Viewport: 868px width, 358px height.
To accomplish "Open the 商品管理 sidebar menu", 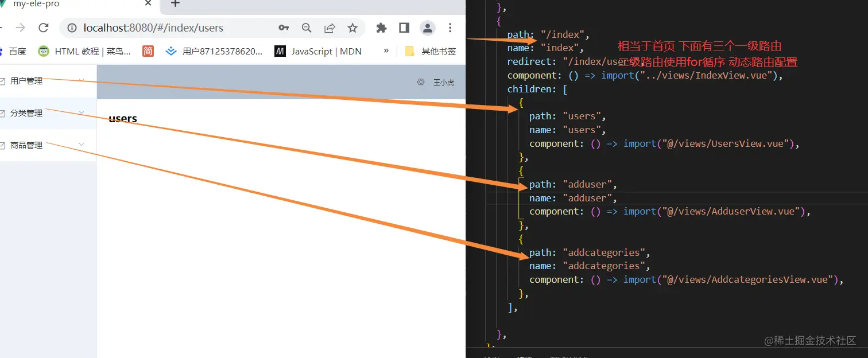I will [48, 145].
